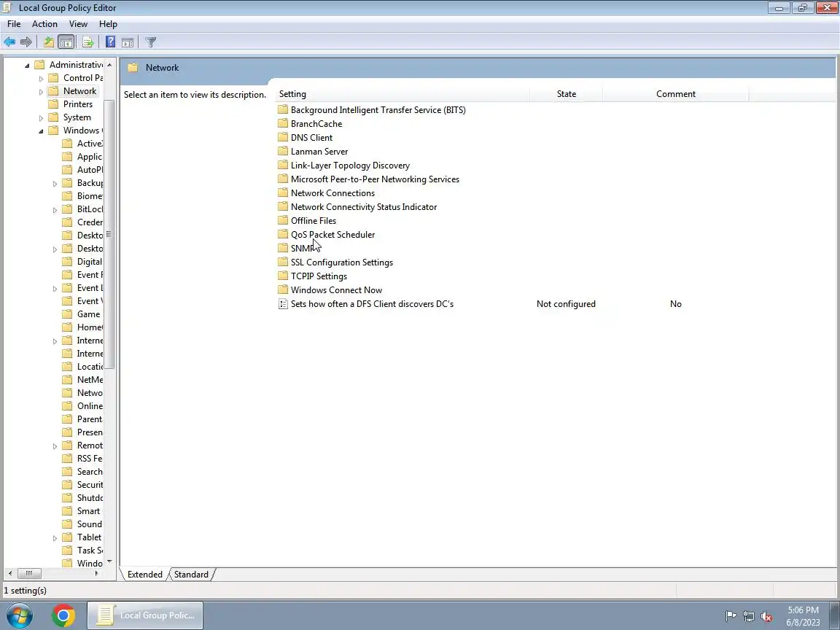Open the blue Help toolbar icon
The height and width of the screenshot is (630, 840).
pyautogui.click(x=110, y=42)
